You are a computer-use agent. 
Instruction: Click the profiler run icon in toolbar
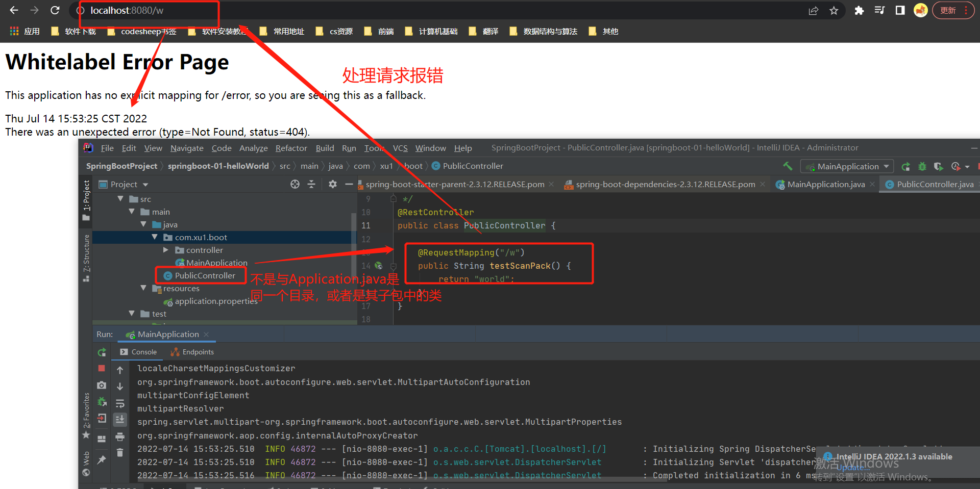pyautogui.click(x=955, y=166)
